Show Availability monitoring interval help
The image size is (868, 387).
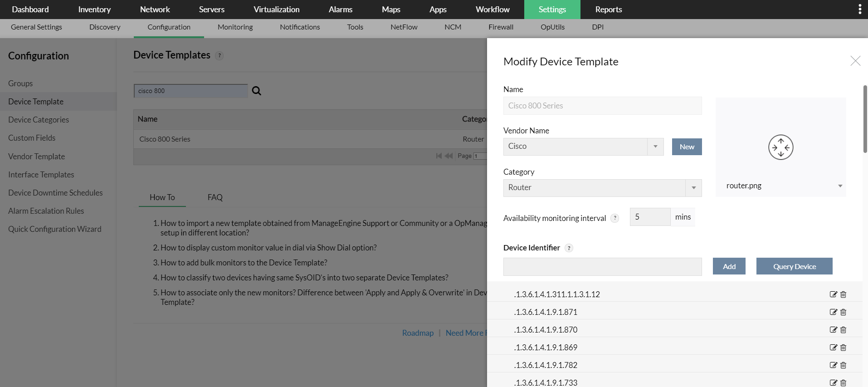[615, 218]
